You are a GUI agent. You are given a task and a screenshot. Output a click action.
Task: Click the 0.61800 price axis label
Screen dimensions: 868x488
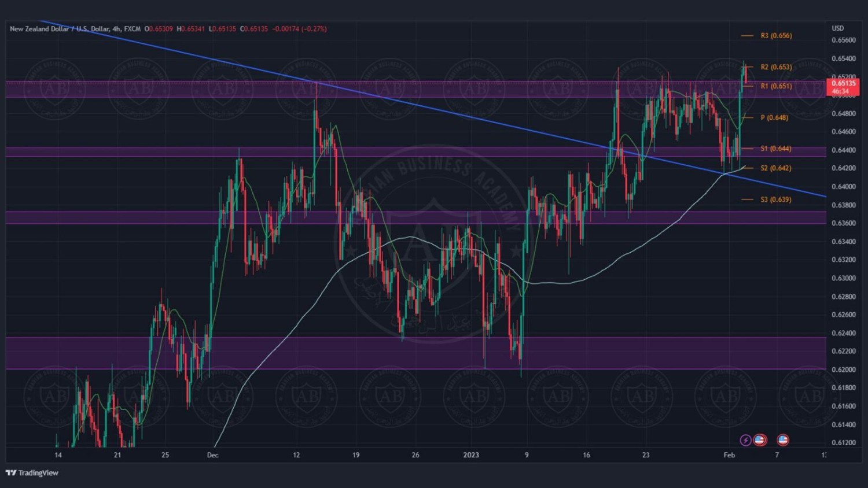click(x=843, y=388)
